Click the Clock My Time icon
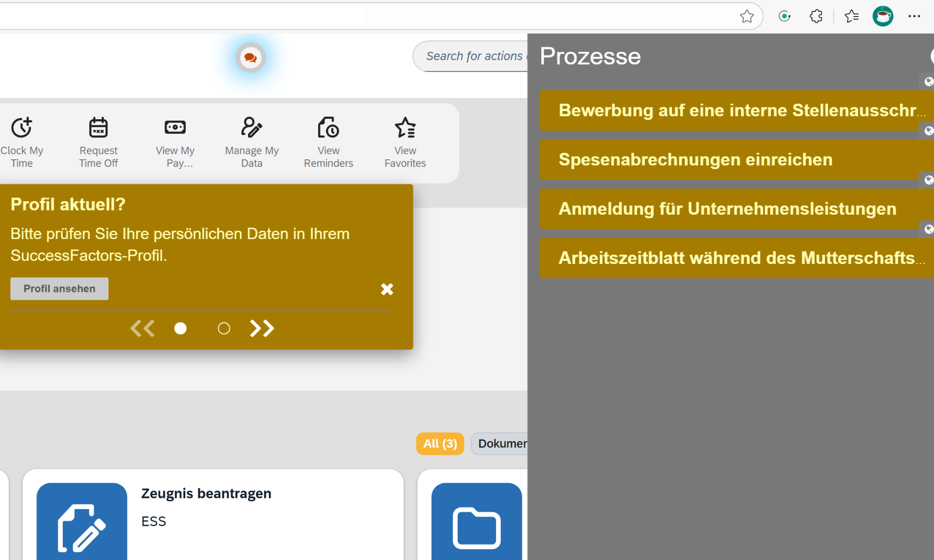934x560 pixels. pos(22,128)
